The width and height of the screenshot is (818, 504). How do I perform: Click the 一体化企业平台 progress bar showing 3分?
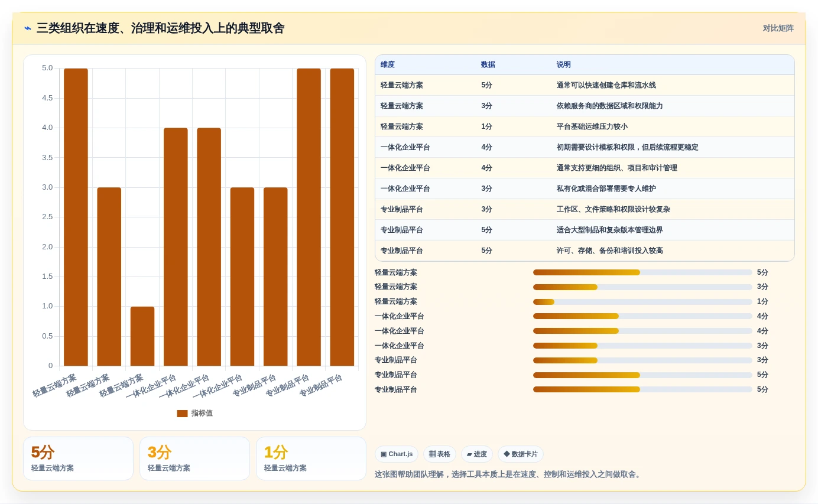point(642,346)
